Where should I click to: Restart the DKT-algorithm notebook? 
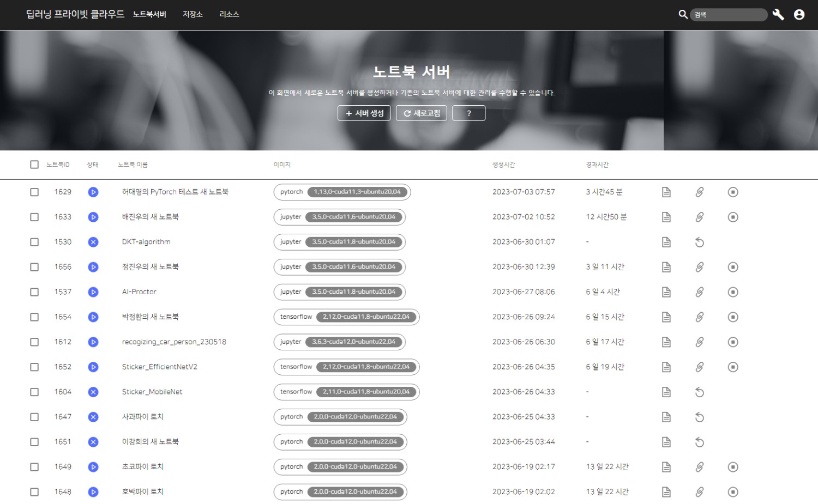[x=700, y=242]
